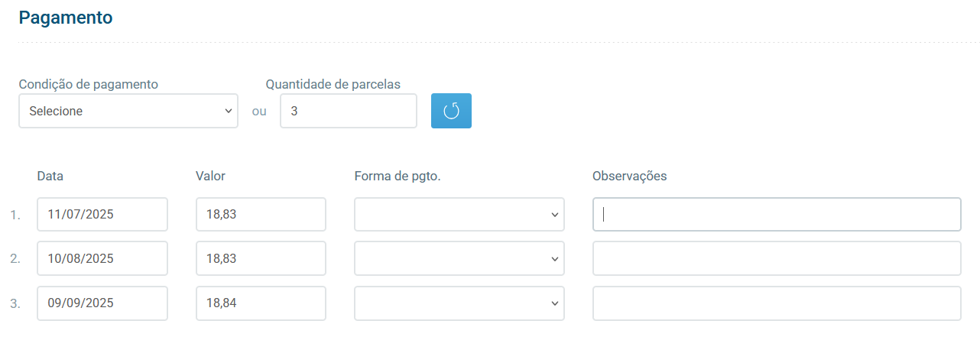The width and height of the screenshot is (980, 337).
Task: Expand Forma de pgto. for installment 1
Action: [x=459, y=214]
